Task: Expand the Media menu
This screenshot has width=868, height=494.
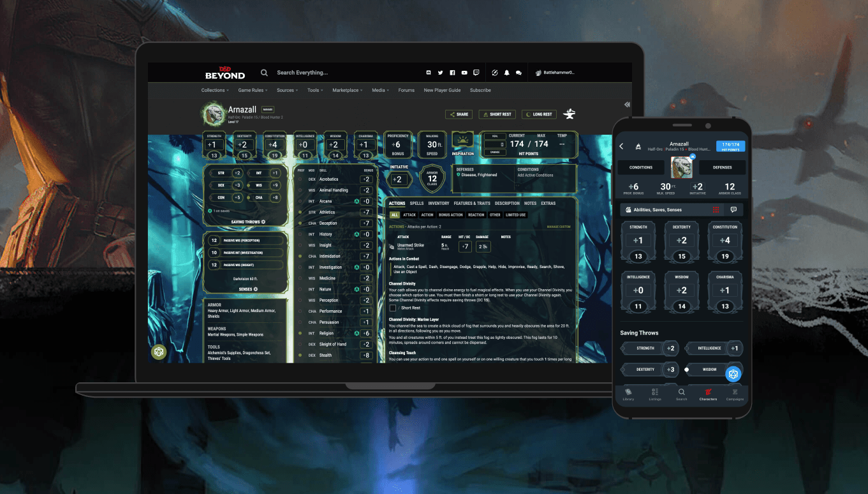Action: [381, 90]
